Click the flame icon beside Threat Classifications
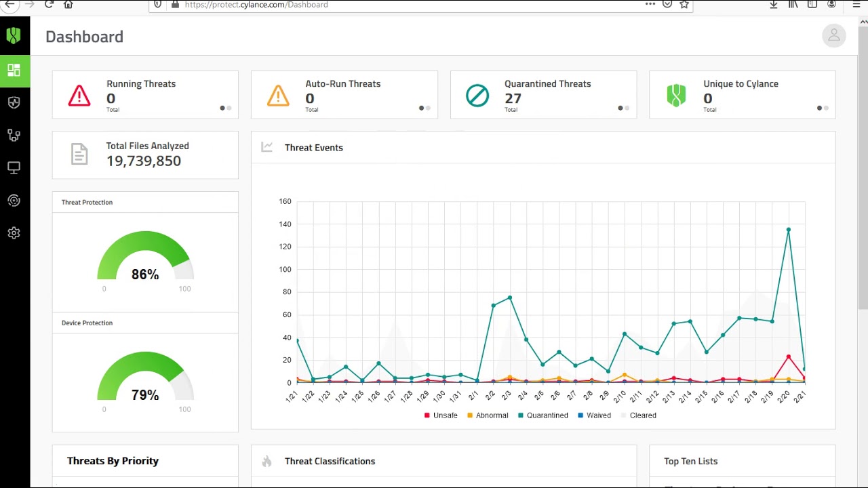 coord(267,461)
